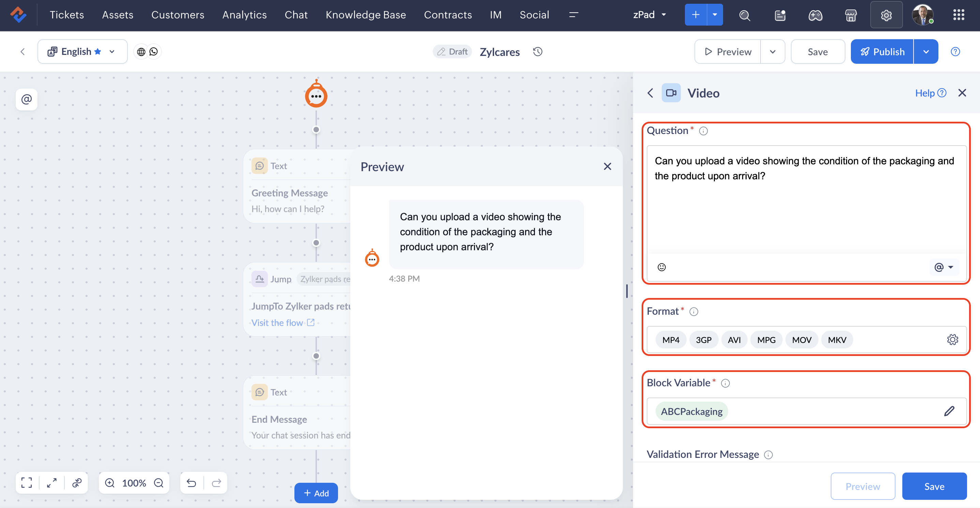Screen dimensions: 980x508
Task: Edit the ABCPackaging block variable pencil
Action: click(x=949, y=411)
